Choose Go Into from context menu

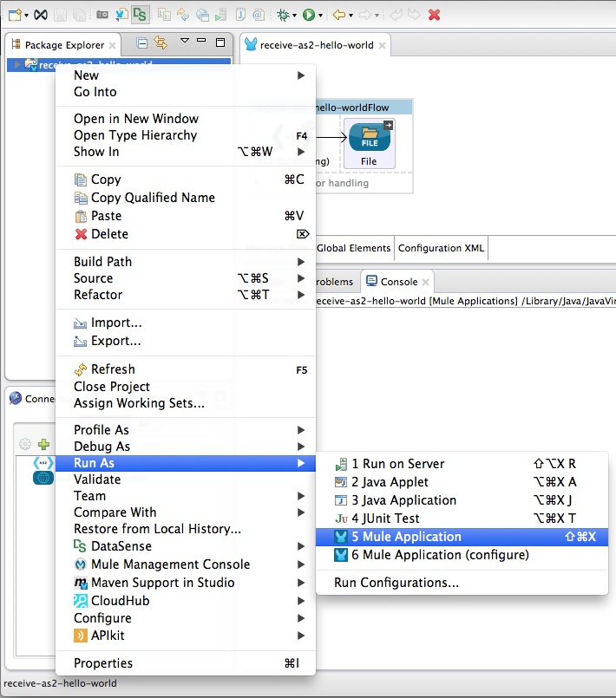[x=186, y=92]
